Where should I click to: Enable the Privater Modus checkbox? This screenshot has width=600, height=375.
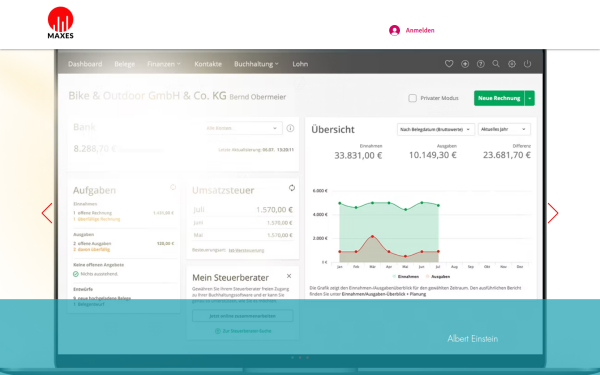coord(412,98)
